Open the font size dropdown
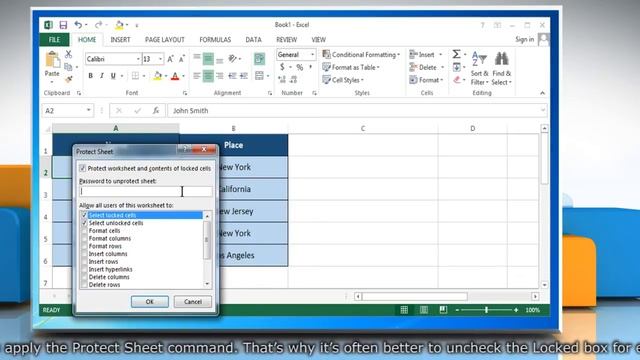Screen dimensions: 640x360 point(160,59)
